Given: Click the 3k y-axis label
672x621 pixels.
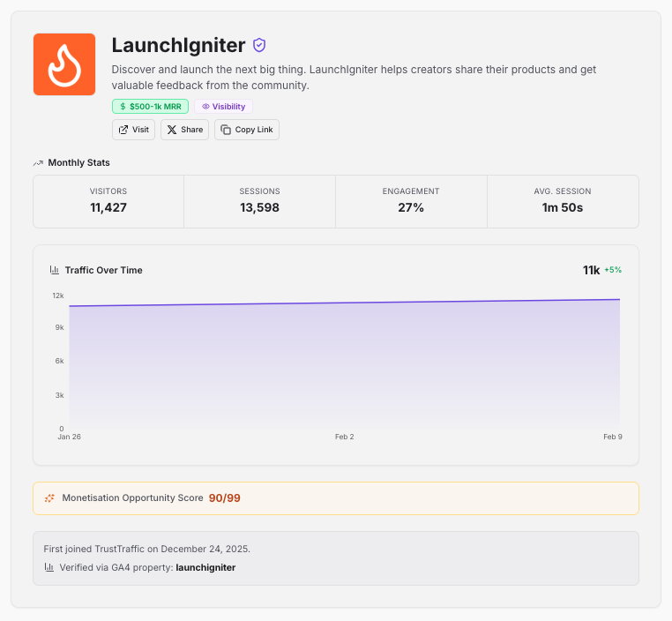Looking at the screenshot, I should 60,395.
